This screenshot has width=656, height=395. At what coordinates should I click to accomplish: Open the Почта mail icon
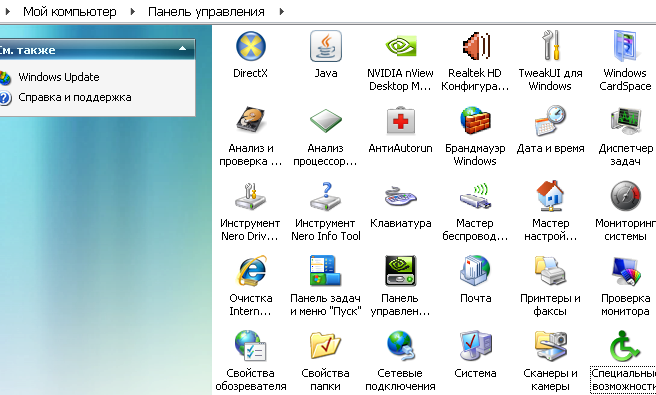[x=476, y=271]
